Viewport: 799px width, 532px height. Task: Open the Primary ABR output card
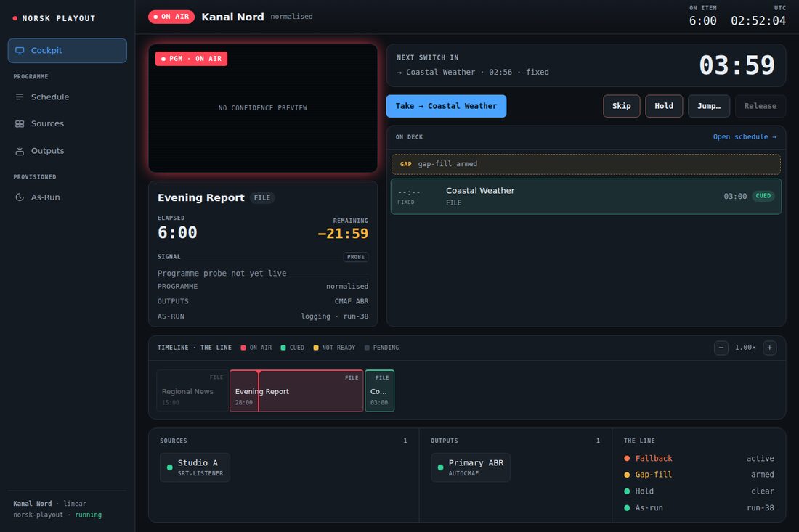(x=471, y=467)
